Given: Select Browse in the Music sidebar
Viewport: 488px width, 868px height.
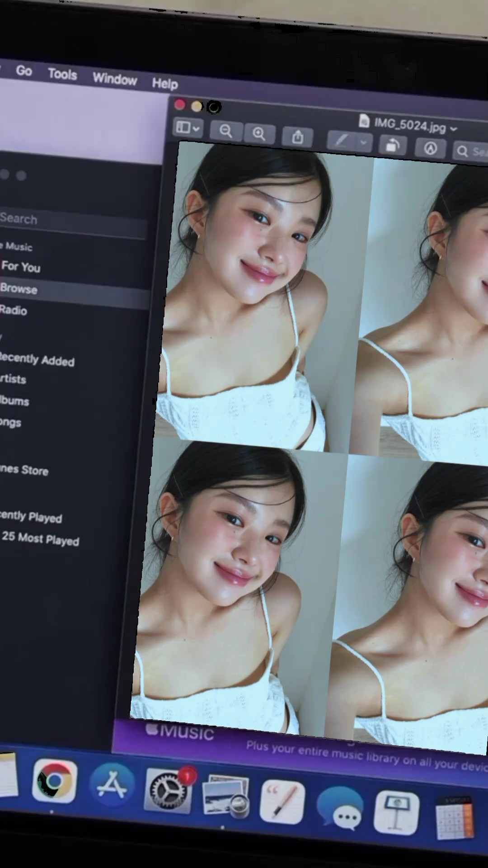Looking at the screenshot, I should (x=19, y=289).
